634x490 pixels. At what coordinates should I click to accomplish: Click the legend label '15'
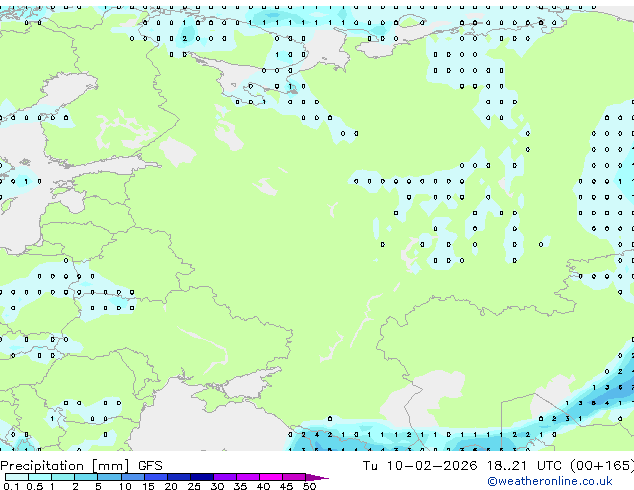[148, 486]
